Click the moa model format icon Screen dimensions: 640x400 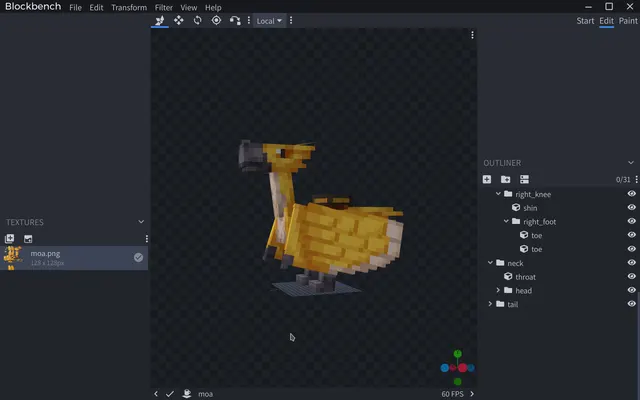(x=187, y=393)
